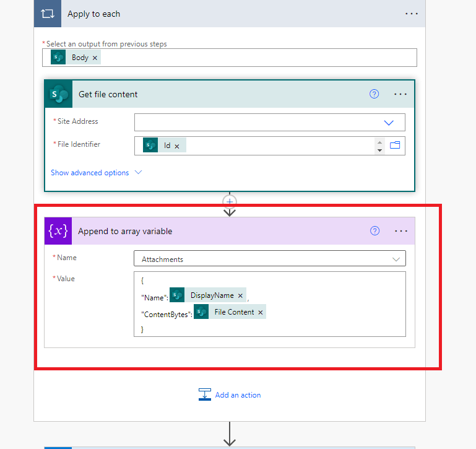476x449 pixels.
Task: Open Append to array variable ellipsis menu
Action: coord(400,231)
